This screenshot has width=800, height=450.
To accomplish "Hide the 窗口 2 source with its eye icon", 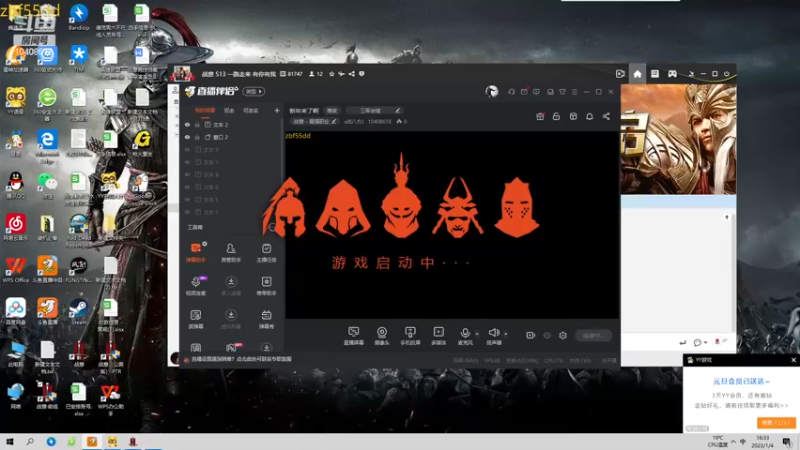I will click(187, 137).
